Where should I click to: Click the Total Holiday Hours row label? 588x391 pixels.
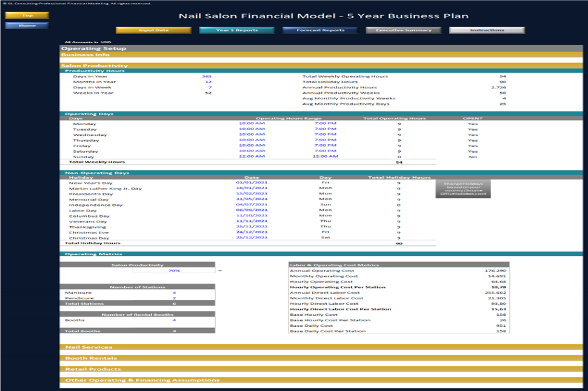coord(93,243)
